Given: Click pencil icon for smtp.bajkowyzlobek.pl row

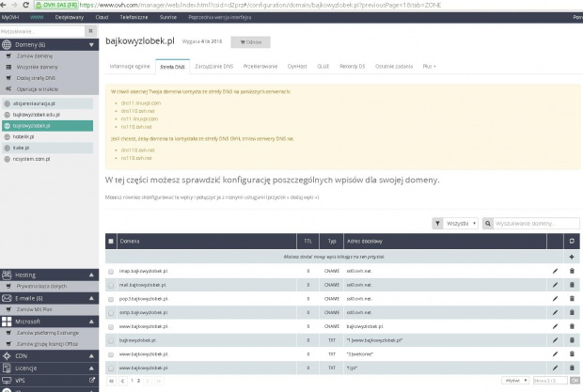Looking at the screenshot, I should click(x=555, y=311).
